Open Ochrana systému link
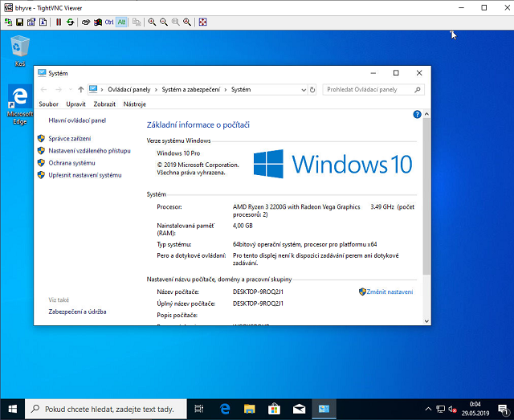This screenshot has height=420, width=514. (x=71, y=163)
